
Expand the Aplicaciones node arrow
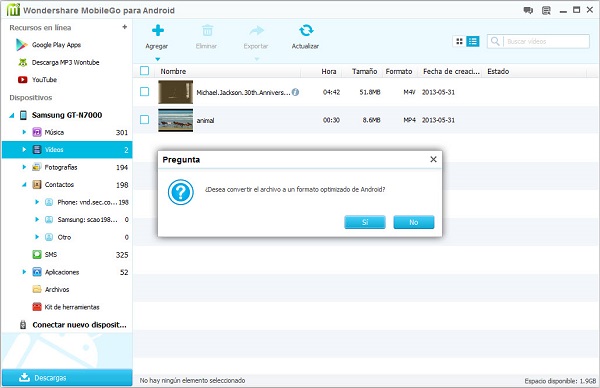tap(24, 272)
